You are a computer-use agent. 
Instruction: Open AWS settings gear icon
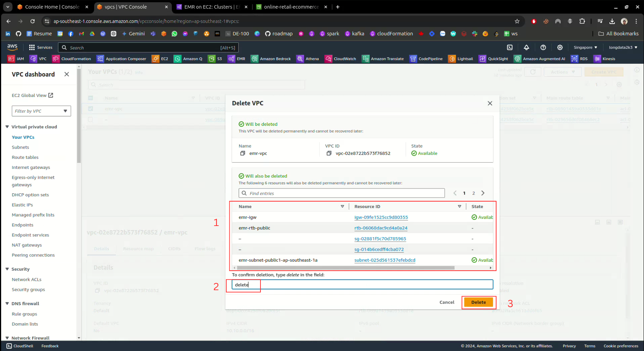pos(560,47)
